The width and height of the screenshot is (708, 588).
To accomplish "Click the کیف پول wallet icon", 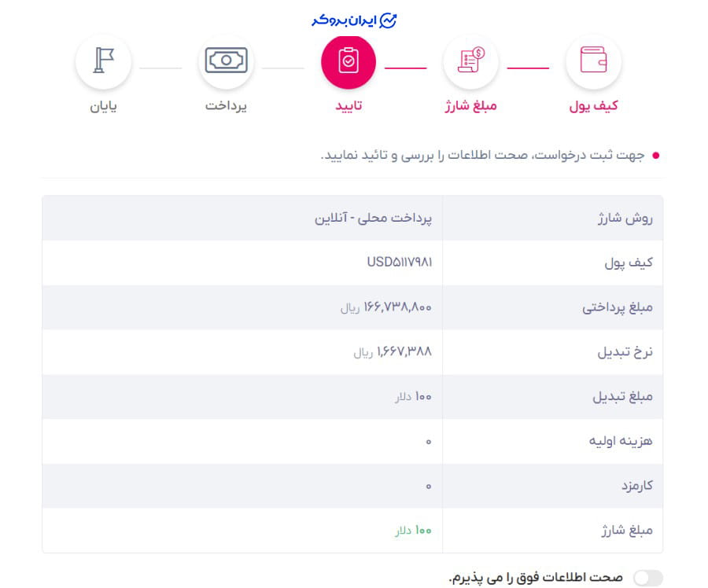I will coord(594,61).
